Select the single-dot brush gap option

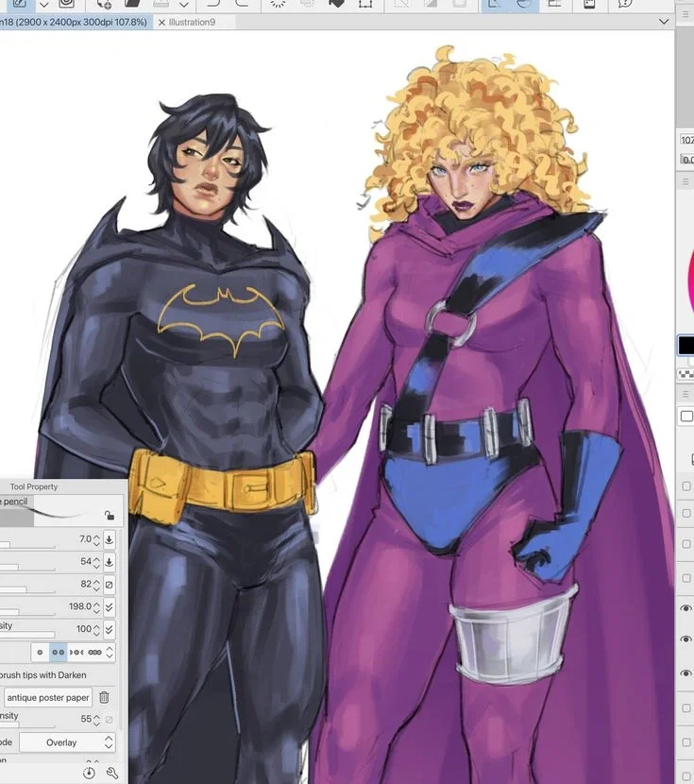click(40, 652)
